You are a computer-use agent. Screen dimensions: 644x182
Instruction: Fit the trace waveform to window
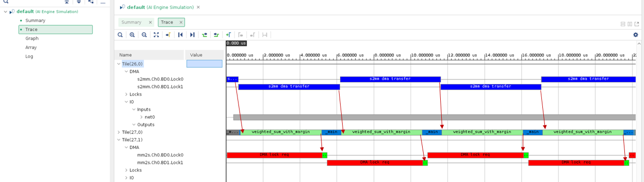156,35
